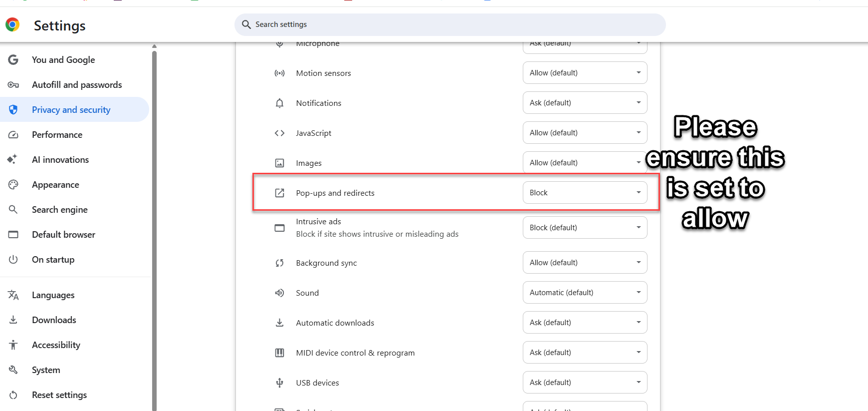
Task: Open the Notifications permission dropdown
Action: (x=585, y=103)
